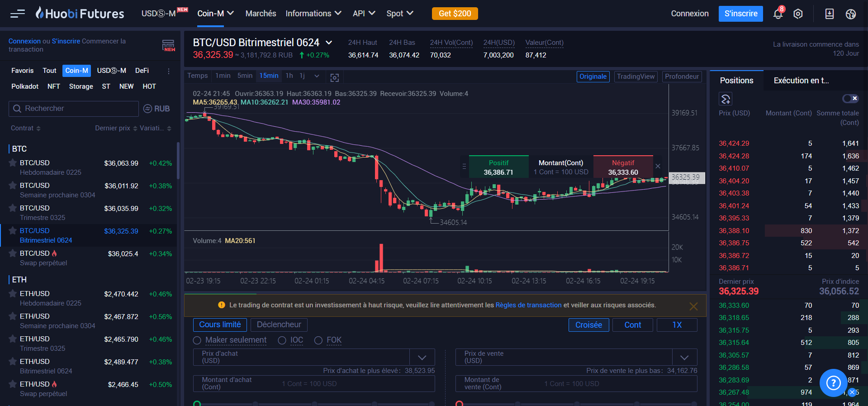The width and height of the screenshot is (868, 406).
Task: Click the buy amount slider handle
Action: 197,404
